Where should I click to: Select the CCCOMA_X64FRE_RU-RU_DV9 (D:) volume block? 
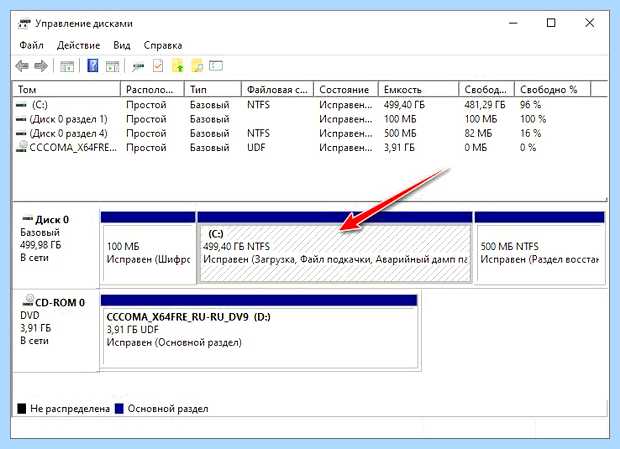tap(259, 332)
